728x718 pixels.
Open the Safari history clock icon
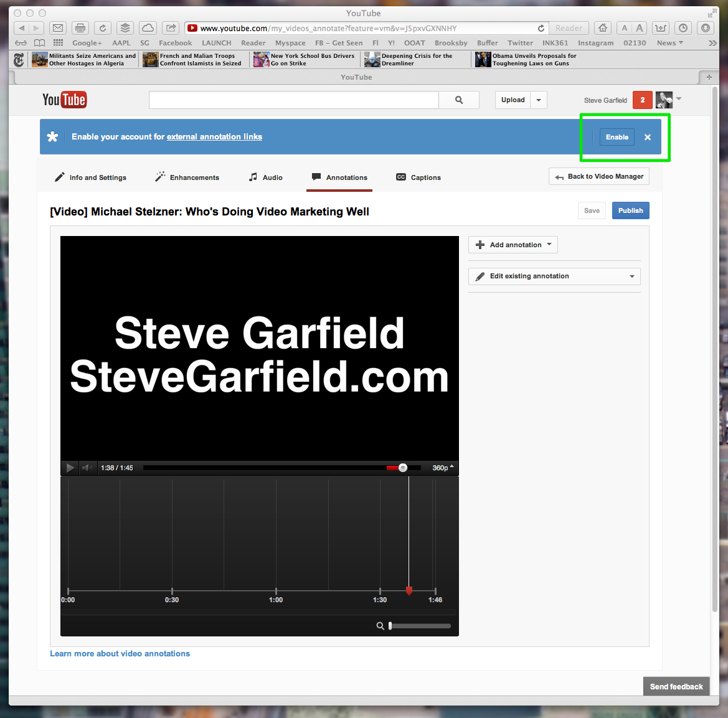(x=683, y=28)
